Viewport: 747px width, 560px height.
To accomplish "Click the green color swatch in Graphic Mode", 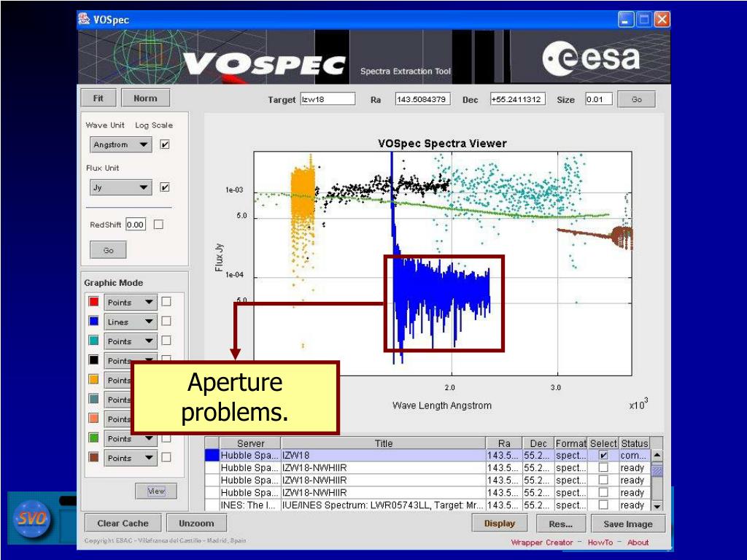I will tap(94, 437).
